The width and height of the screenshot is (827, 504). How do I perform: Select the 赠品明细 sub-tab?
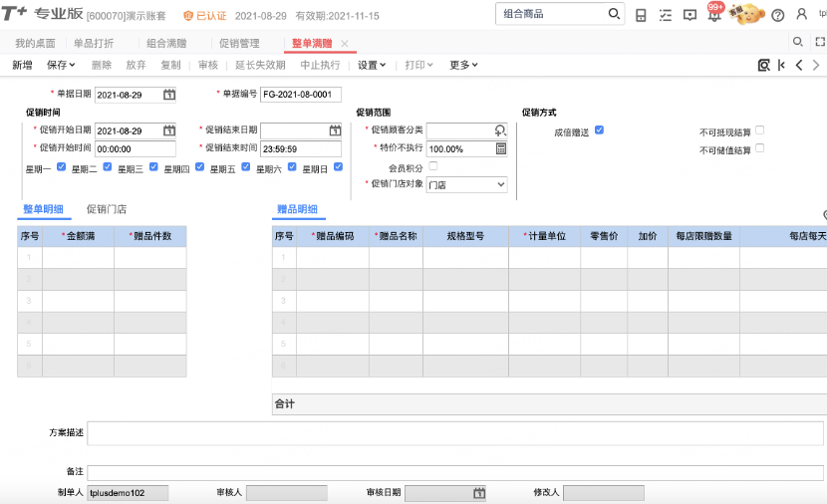298,209
